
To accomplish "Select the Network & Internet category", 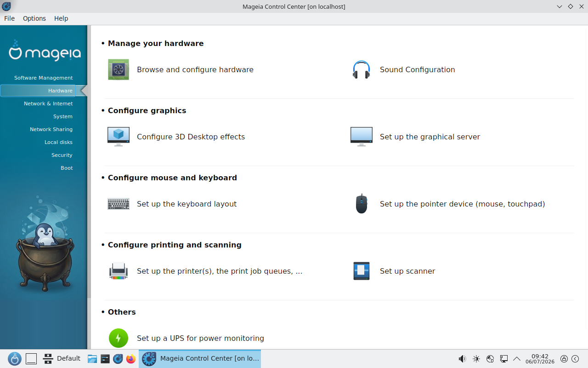I will [x=48, y=103].
